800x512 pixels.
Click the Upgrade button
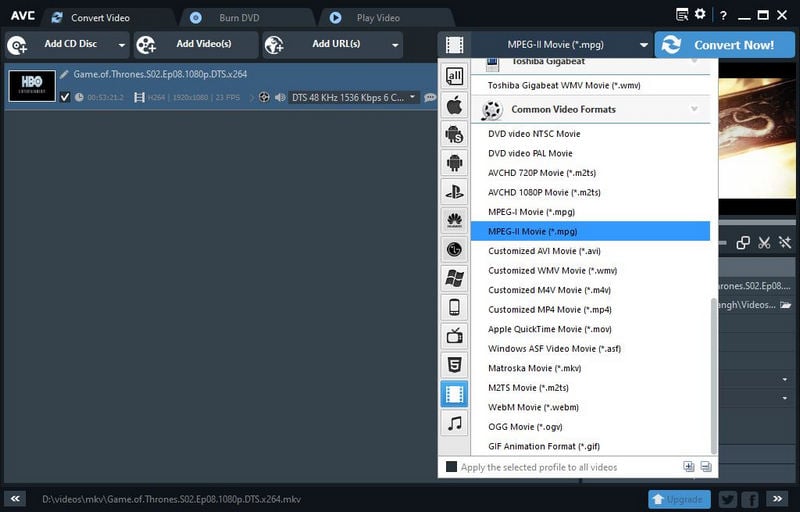pyautogui.click(x=679, y=499)
